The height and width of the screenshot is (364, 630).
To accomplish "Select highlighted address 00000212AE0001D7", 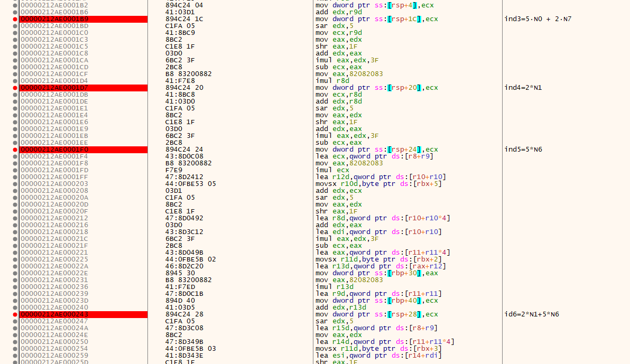I will coord(84,88).
